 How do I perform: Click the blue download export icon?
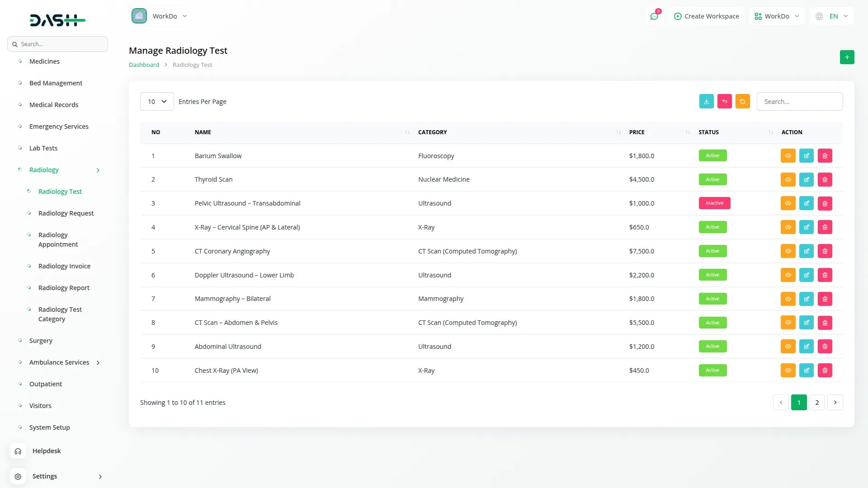pos(706,102)
